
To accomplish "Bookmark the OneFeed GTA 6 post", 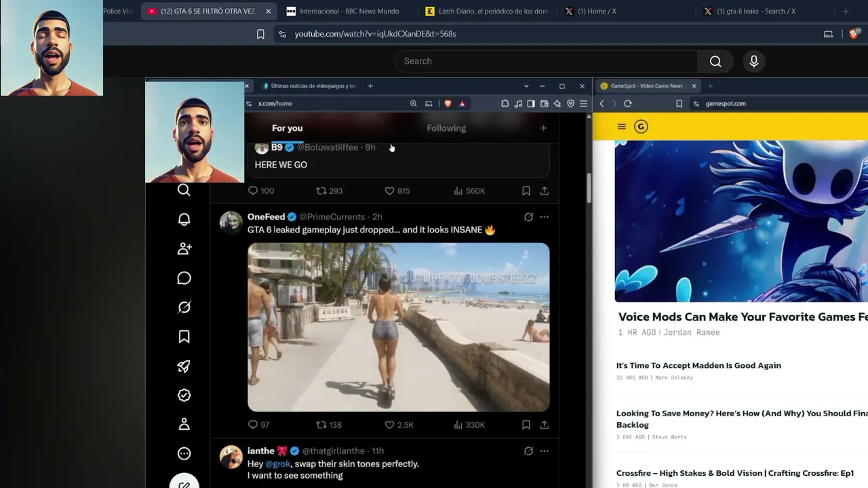I will [x=526, y=425].
